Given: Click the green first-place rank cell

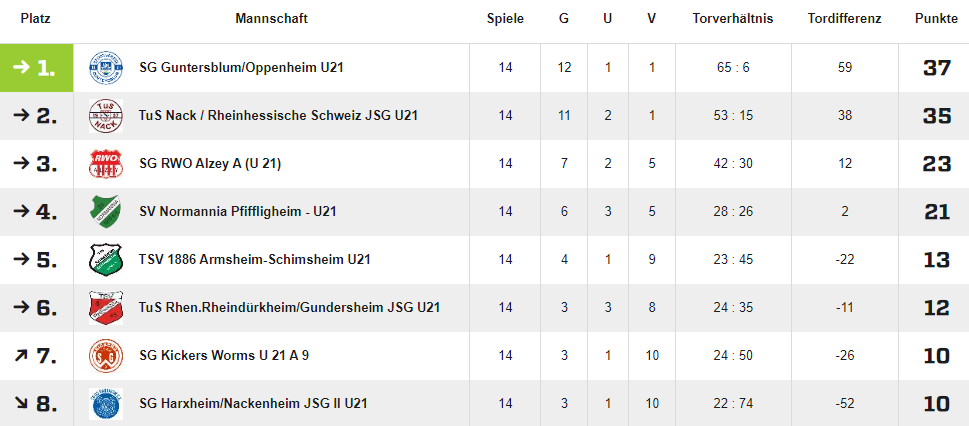Looking at the screenshot, I should 37,67.
